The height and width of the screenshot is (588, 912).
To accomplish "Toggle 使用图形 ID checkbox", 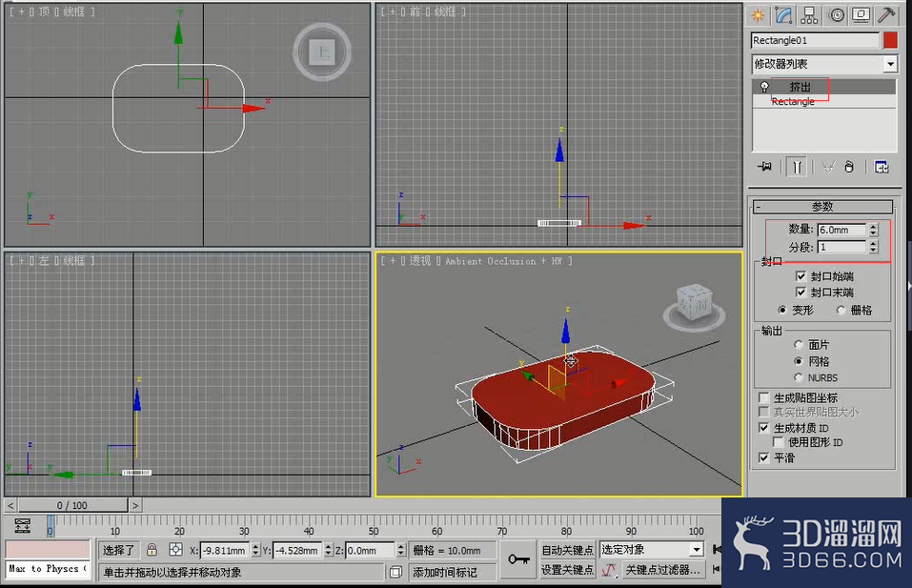I will pos(778,442).
